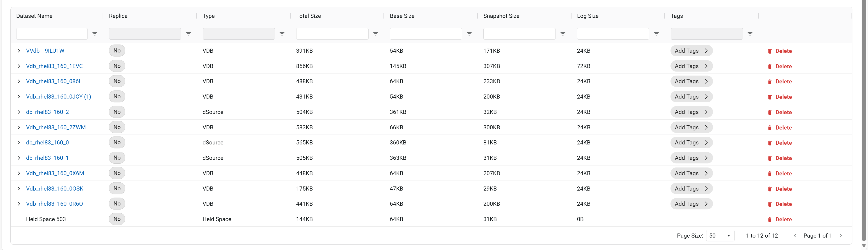Delete the Vdb_rhel83_160_0OSK dataset
This screenshot has width=868, height=250.
[780, 189]
